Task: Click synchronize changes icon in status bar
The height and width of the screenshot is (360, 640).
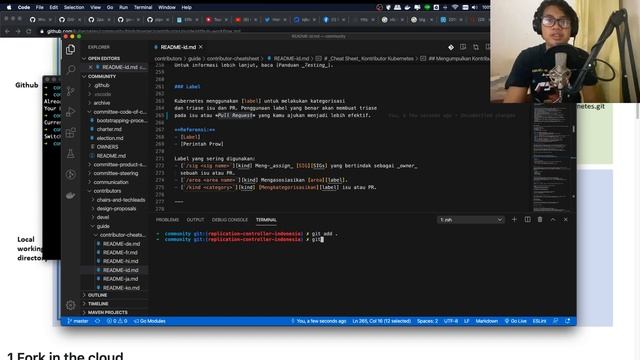Action: coord(97,321)
